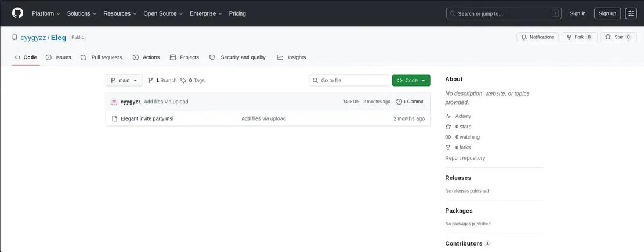Viewport: 644px width, 252px height.
Task: Switch to the Insights tab
Action: [292, 57]
